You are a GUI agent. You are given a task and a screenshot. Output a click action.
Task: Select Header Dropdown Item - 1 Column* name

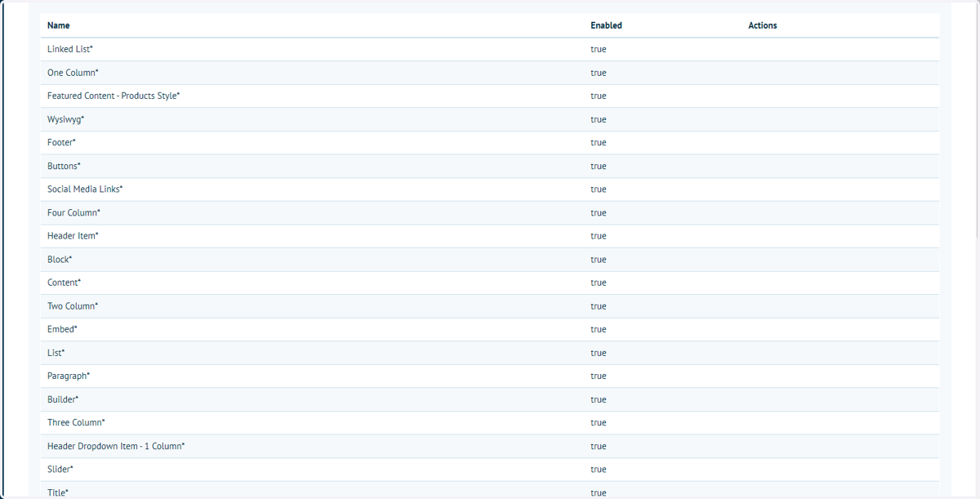(x=116, y=445)
